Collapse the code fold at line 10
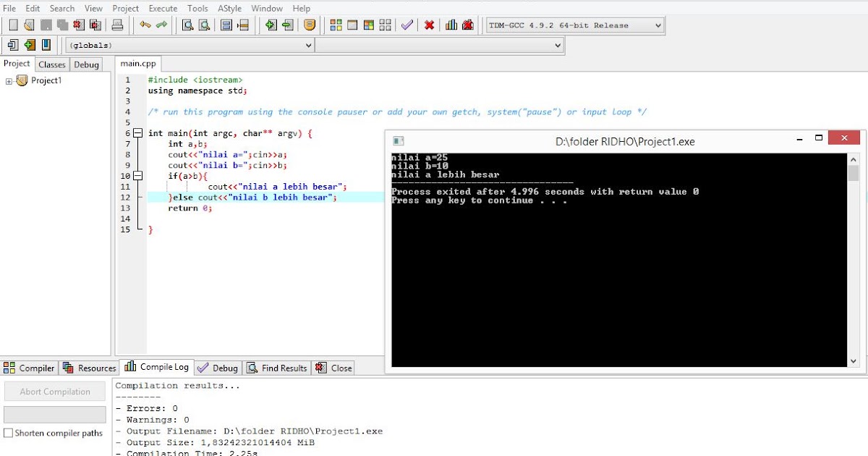 [x=138, y=176]
